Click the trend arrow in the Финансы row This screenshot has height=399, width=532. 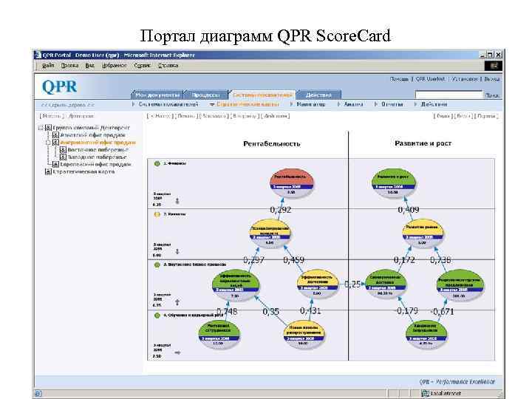tap(177, 201)
